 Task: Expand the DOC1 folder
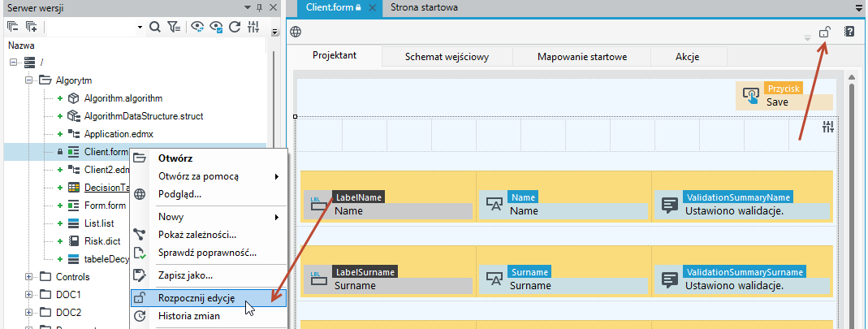coord(28,294)
